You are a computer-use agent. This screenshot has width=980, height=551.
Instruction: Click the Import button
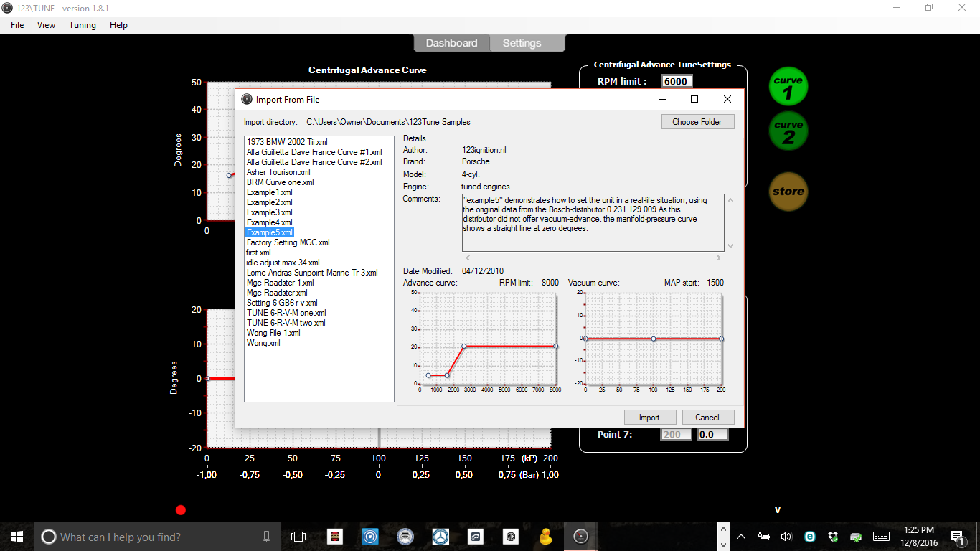pos(649,418)
